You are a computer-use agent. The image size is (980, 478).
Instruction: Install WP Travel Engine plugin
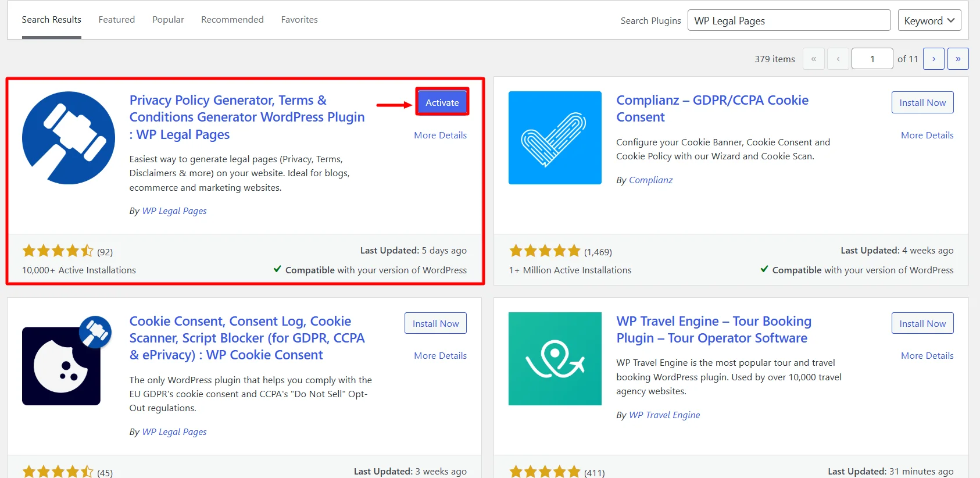(922, 323)
